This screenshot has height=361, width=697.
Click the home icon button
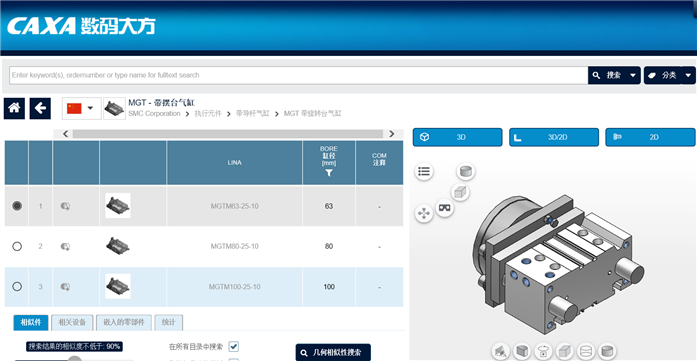[14, 108]
